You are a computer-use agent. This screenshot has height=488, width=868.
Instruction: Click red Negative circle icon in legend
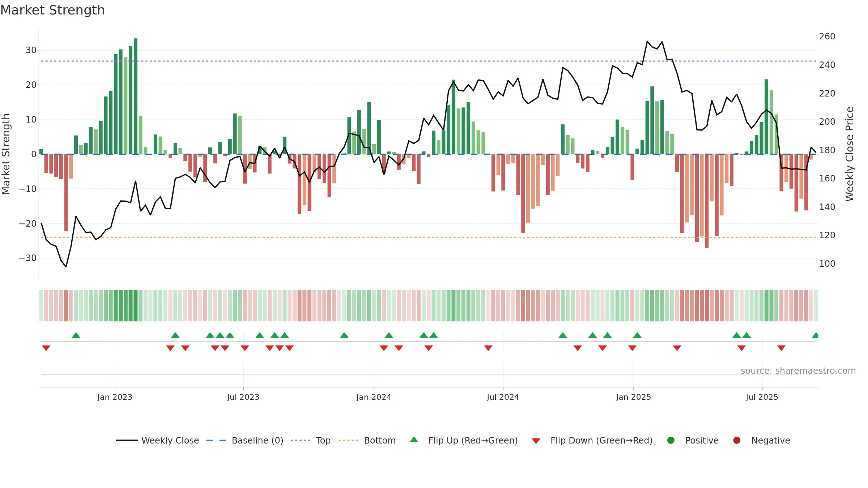pyautogui.click(x=737, y=440)
